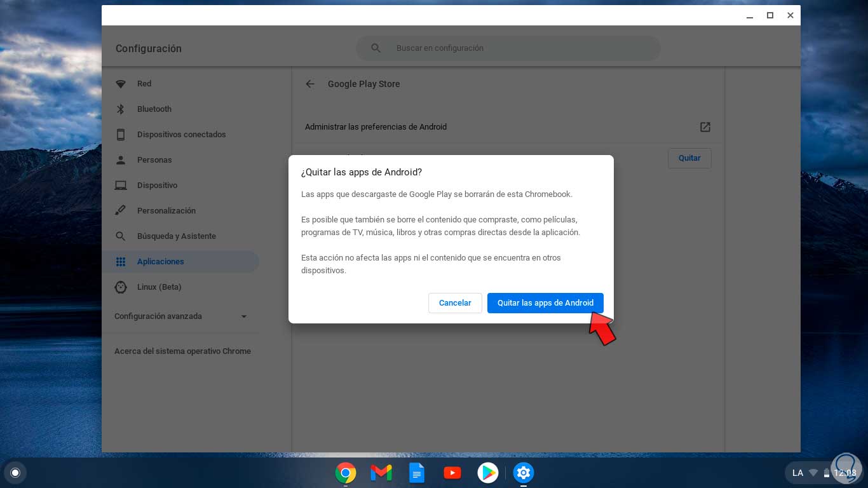The image size is (868, 488).
Task: Select Aplicaciones in the settings sidebar
Action: pos(180,262)
